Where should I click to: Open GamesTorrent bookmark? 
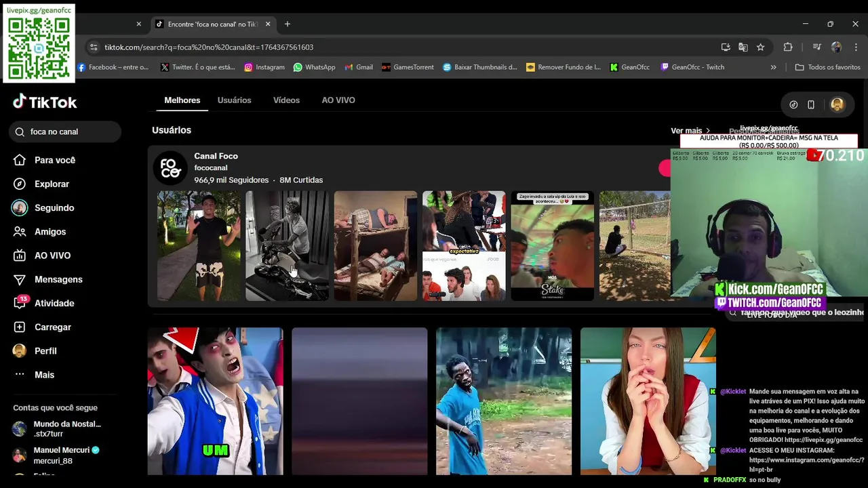(408, 67)
